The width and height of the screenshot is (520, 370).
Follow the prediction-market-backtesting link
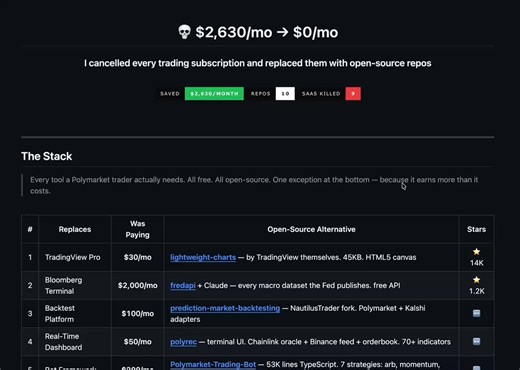(225, 308)
